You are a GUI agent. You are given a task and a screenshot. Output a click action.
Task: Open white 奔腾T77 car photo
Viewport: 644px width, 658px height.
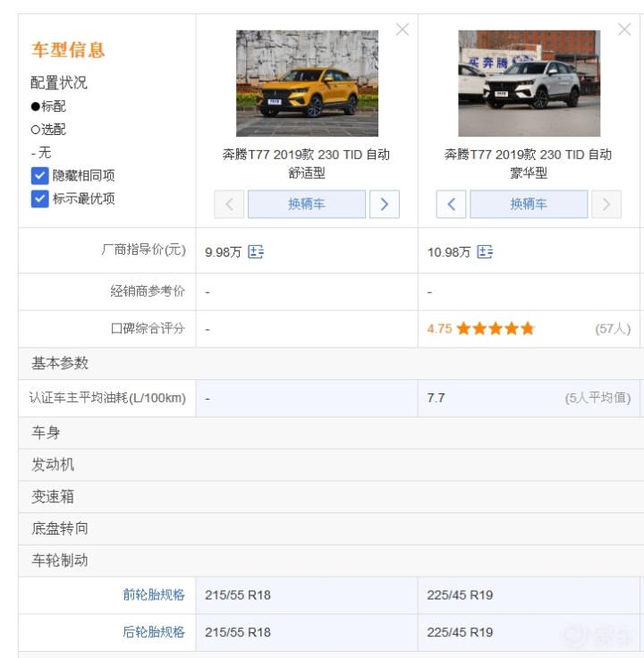pyautogui.click(x=529, y=83)
